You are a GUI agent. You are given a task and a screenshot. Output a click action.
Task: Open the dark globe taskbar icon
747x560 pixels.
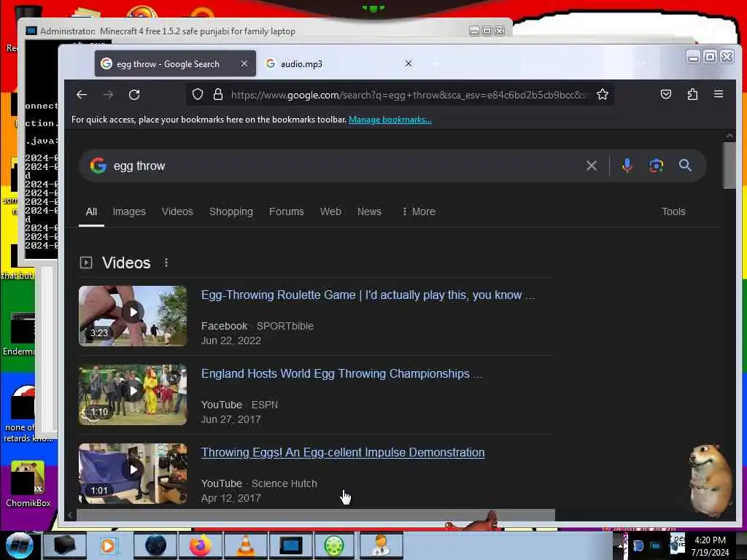click(155, 545)
